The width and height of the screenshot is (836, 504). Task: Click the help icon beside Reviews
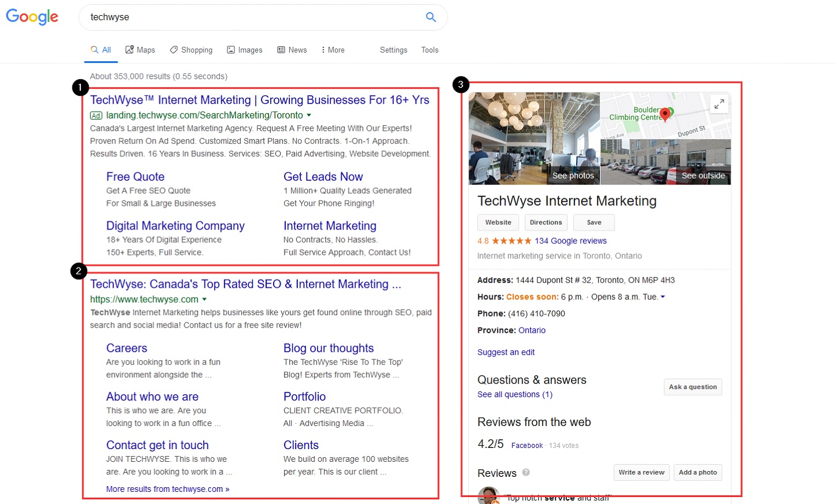coord(526,472)
